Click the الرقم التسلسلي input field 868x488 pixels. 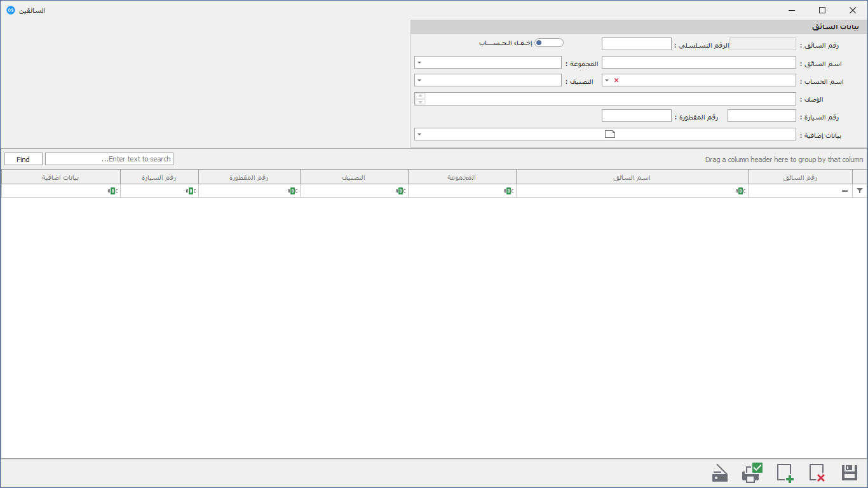[x=637, y=44]
